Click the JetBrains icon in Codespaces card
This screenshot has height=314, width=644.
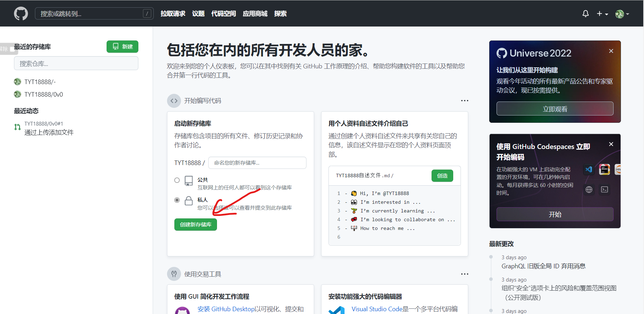(x=605, y=169)
